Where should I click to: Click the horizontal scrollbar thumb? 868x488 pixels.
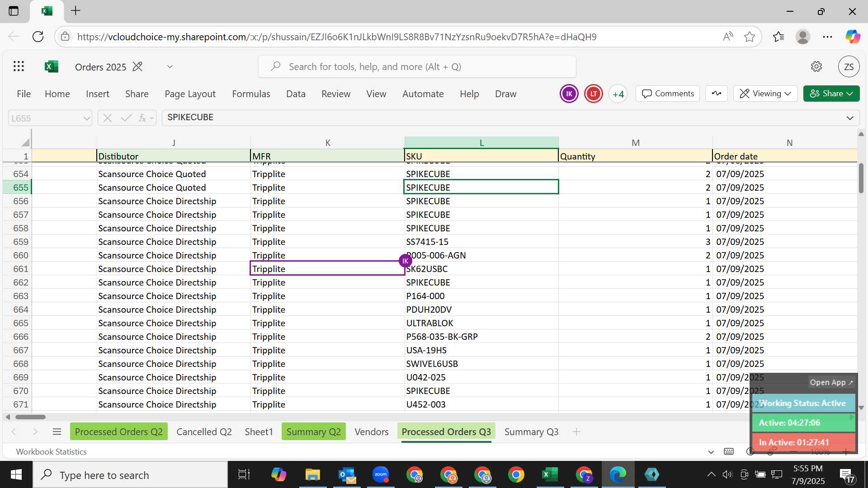pos(30,417)
